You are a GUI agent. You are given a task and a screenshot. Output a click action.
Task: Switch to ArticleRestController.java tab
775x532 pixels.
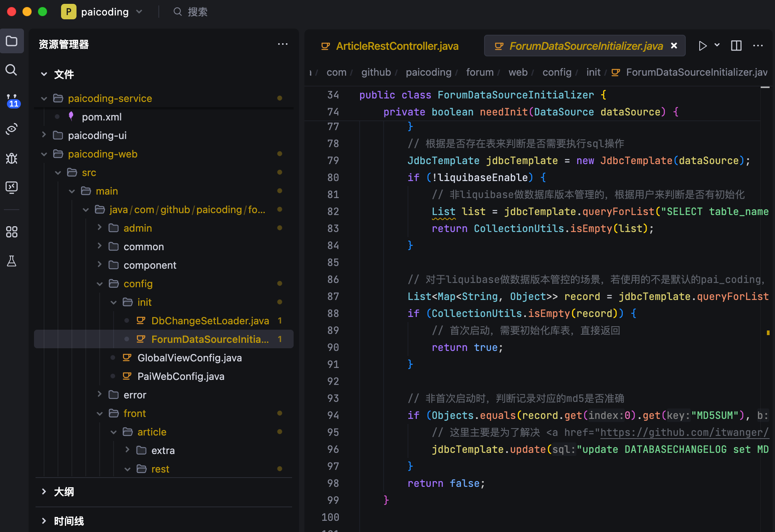[396, 46]
